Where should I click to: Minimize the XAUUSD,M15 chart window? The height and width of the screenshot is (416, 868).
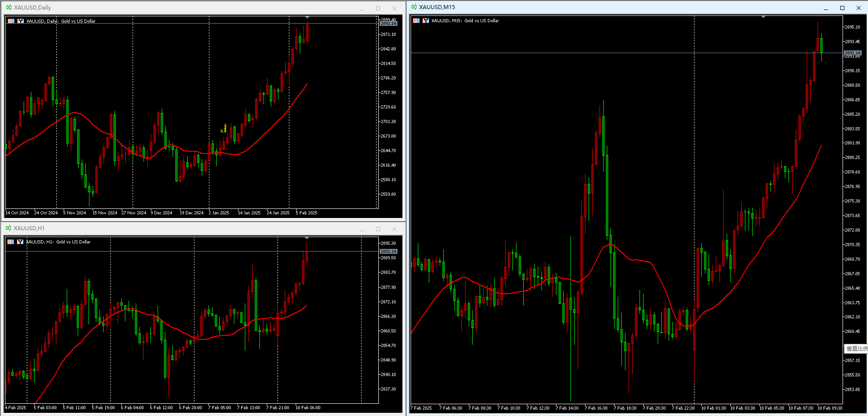(826, 8)
